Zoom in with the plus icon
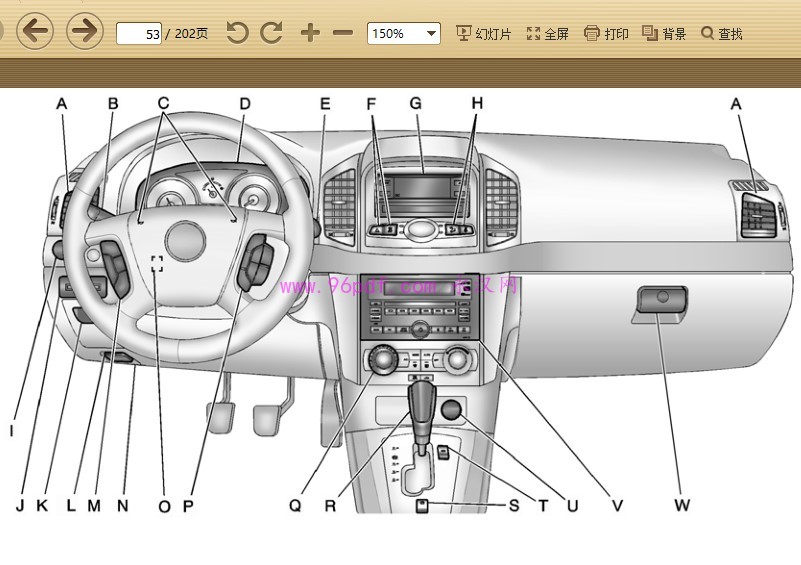The height and width of the screenshot is (565, 801). [x=310, y=33]
